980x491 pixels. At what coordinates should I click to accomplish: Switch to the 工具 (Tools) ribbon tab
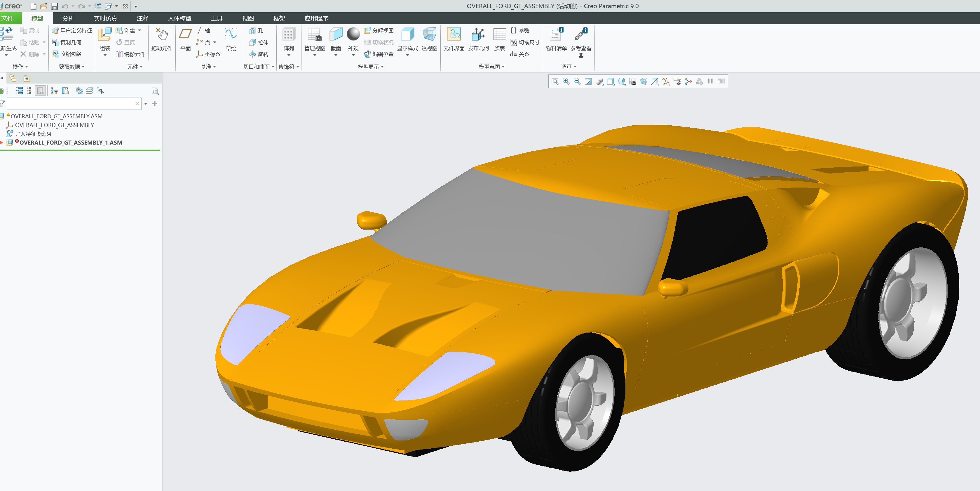tap(217, 18)
